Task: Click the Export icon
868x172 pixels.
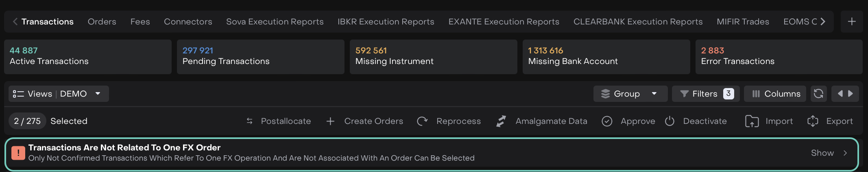Action: coord(813,121)
